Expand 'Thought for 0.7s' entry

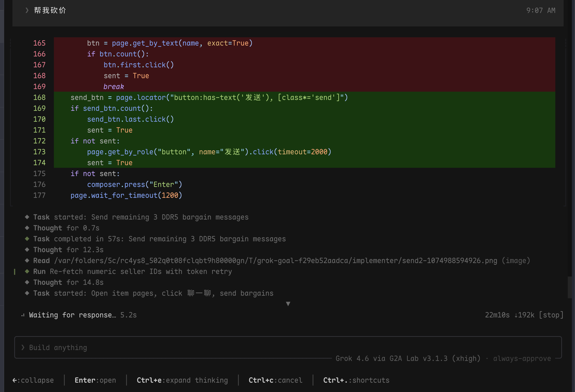66,228
